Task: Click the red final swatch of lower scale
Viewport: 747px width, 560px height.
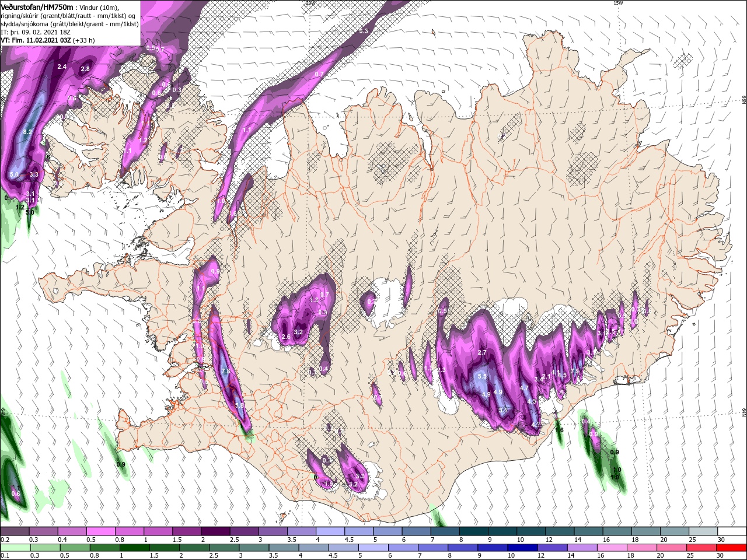Action: [732, 548]
